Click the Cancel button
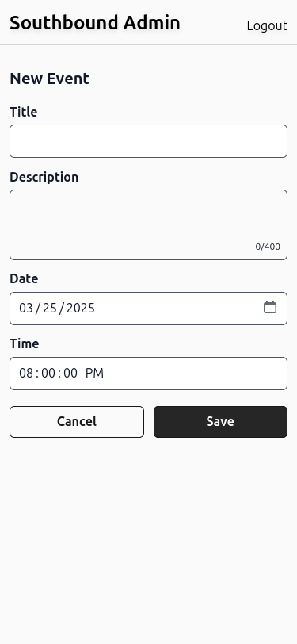297x644 pixels. pos(77,422)
